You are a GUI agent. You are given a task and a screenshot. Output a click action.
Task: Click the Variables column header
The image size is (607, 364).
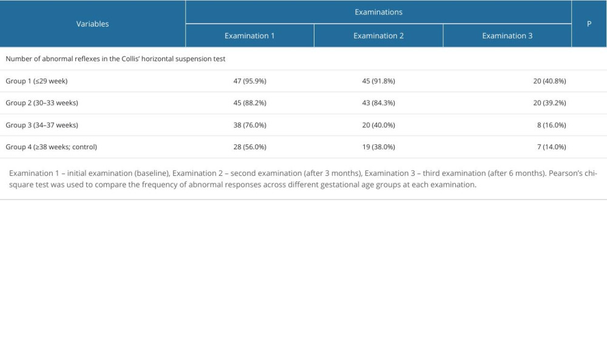tap(92, 24)
